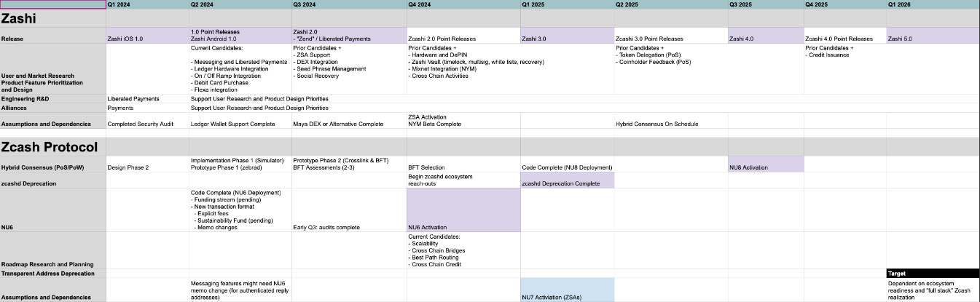Select the Q1 2025 header cell

coord(567,4)
